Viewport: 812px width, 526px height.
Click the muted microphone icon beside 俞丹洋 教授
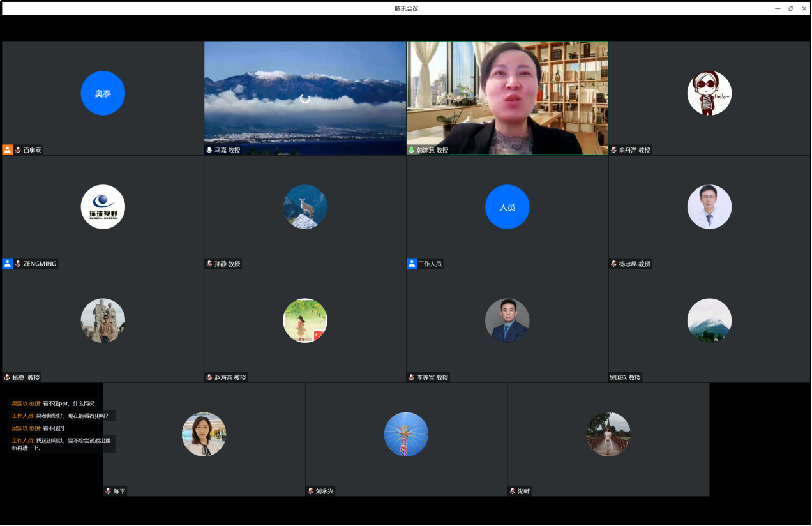pos(614,150)
